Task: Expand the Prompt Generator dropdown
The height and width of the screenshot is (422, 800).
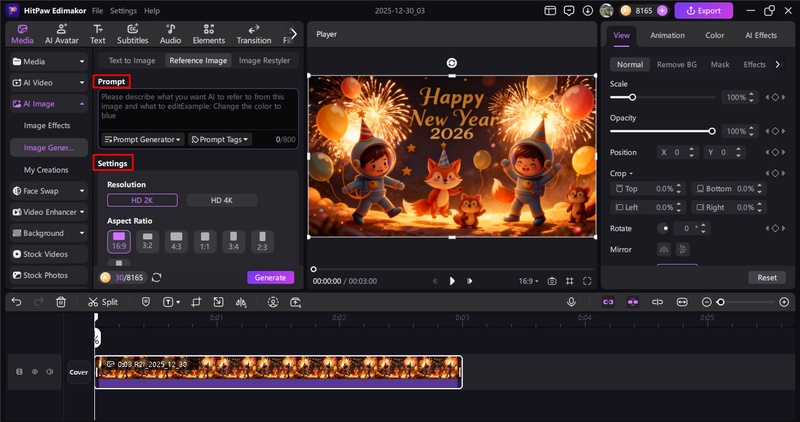Action: pyautogui.click(x=143, y=140)
